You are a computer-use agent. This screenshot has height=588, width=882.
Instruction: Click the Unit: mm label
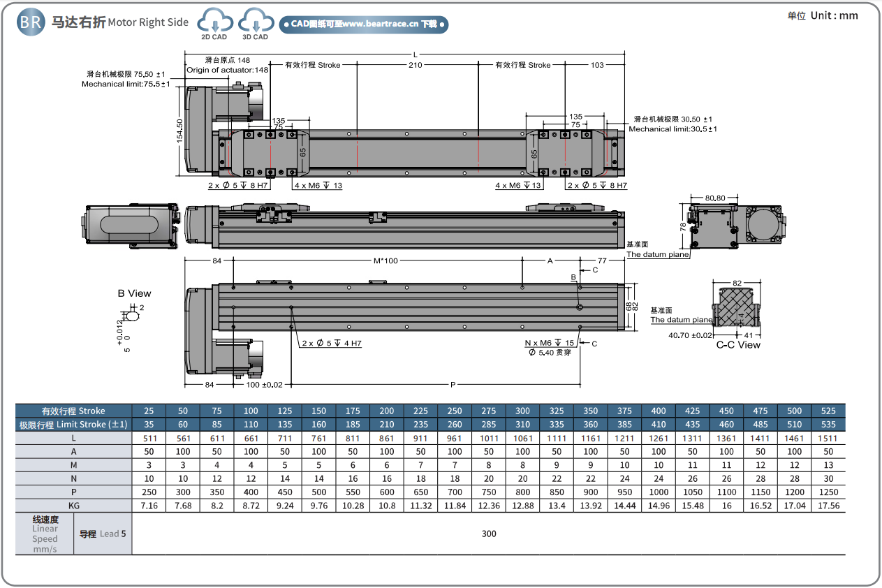pyautogui.click(x=823, y=16)
